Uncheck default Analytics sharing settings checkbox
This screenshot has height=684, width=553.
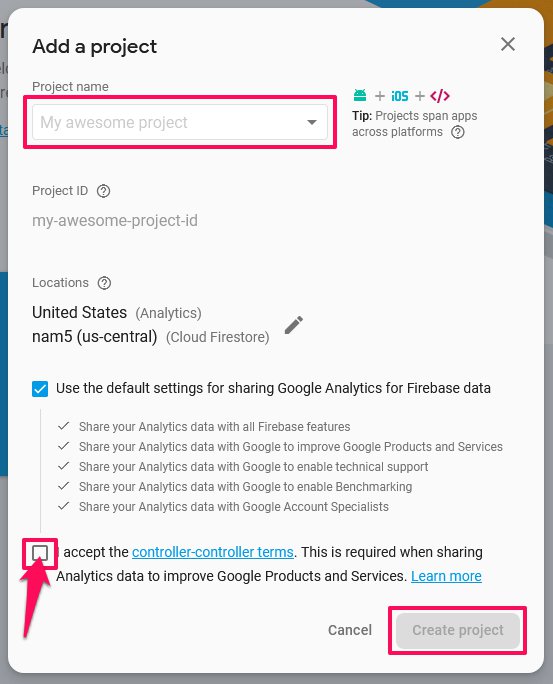(x=40, y=389)
